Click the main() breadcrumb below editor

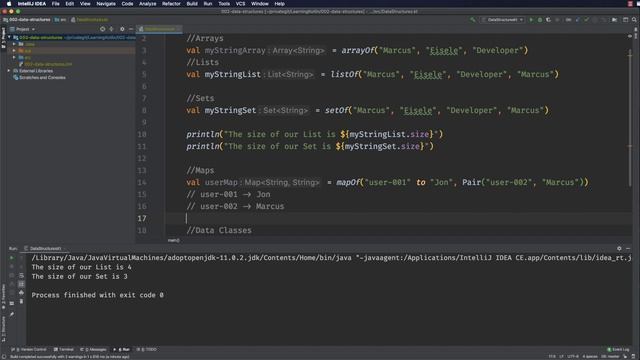click(x=173, y=240)
